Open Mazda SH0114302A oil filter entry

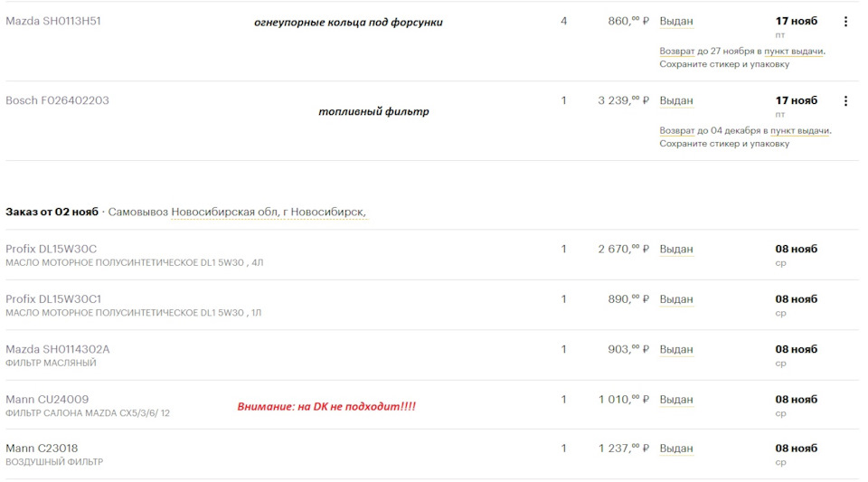click(x=58, y=349)
